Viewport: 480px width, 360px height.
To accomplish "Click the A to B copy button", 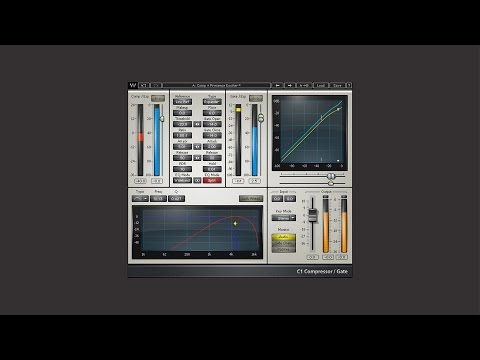I will click(304, 85).
